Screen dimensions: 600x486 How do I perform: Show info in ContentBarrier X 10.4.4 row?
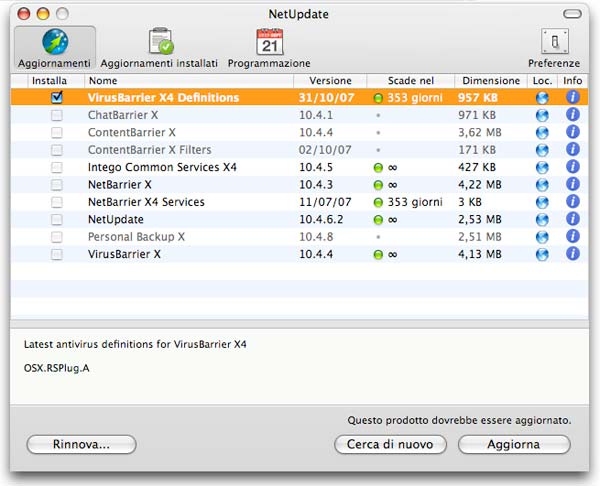[x=572, y=132]
